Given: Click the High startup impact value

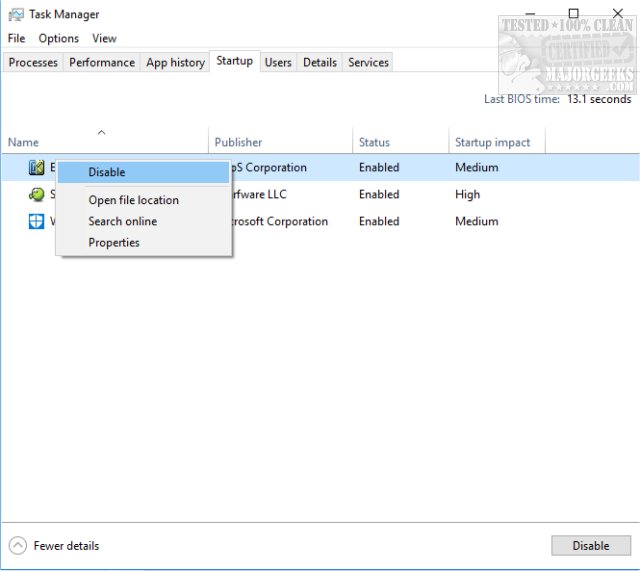Looking at the screenshot, I should click(467, 194).
